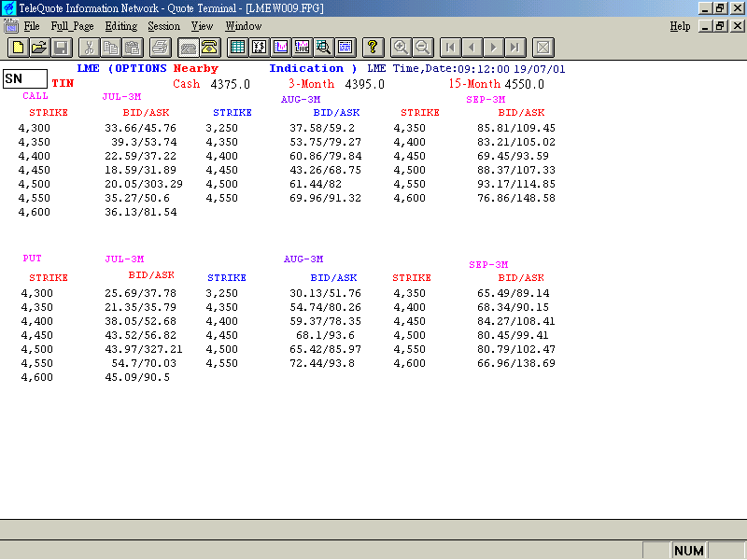
Task: Zoom in with the plus magnifier
Action: coord(401,48)
